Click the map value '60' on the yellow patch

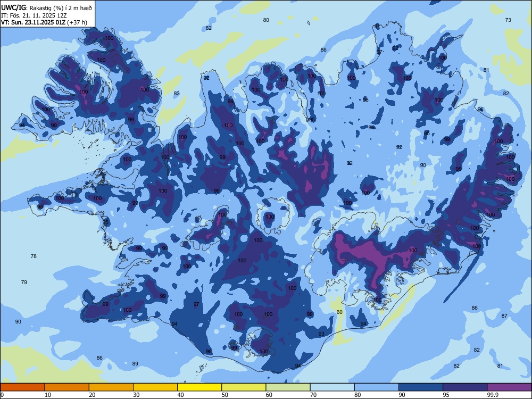pyautogui.click(x=339, y=312)
